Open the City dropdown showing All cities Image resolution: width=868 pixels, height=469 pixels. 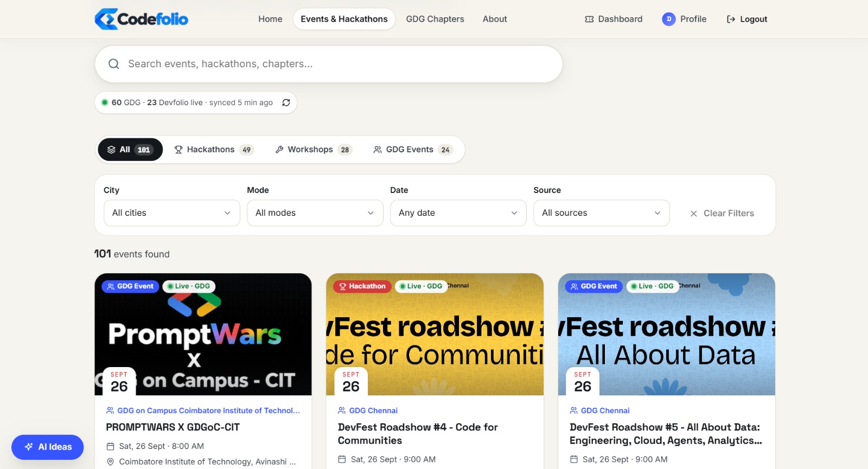pos(172,213)
